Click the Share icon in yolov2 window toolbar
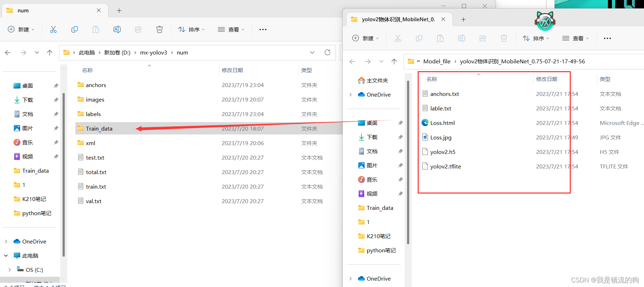Image resolution: width=644 pixels, height=287 pixels. click(x=483, y=38)
